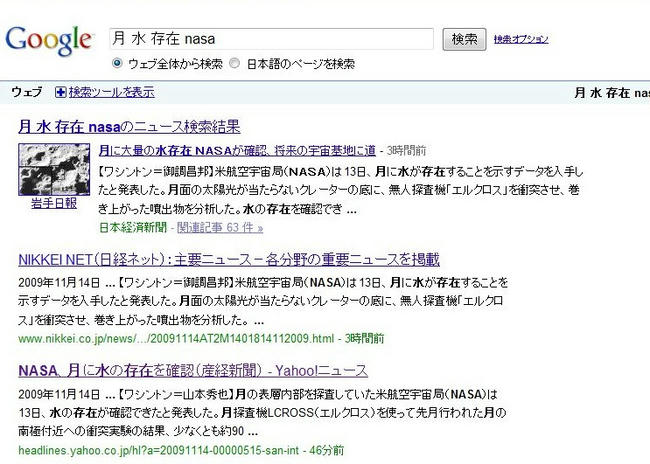Screen dimensions: 650x464
Task: Open 月 水 存在 nasaのニュース検索結果 heading link
Action: tap(129, 126)
